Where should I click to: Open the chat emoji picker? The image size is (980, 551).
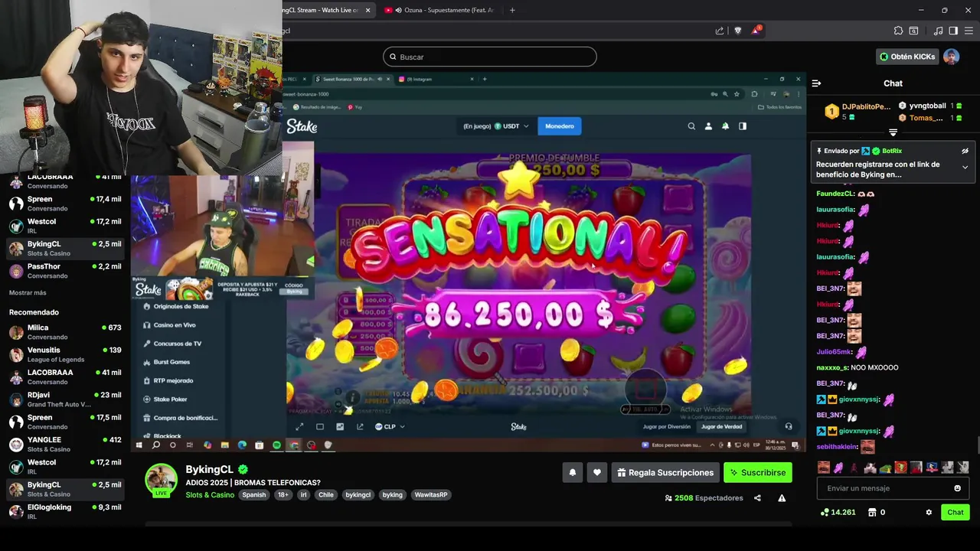(x=957, y=488)
